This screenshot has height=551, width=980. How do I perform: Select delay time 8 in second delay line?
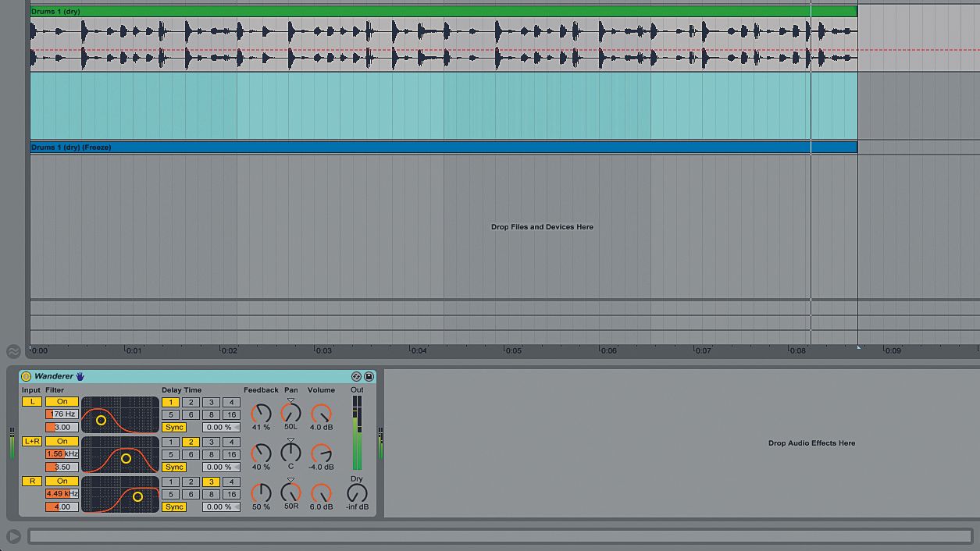211,455
